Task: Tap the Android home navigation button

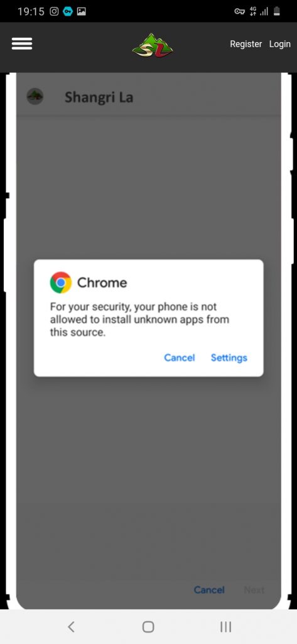Action: (x=148, y=627)
